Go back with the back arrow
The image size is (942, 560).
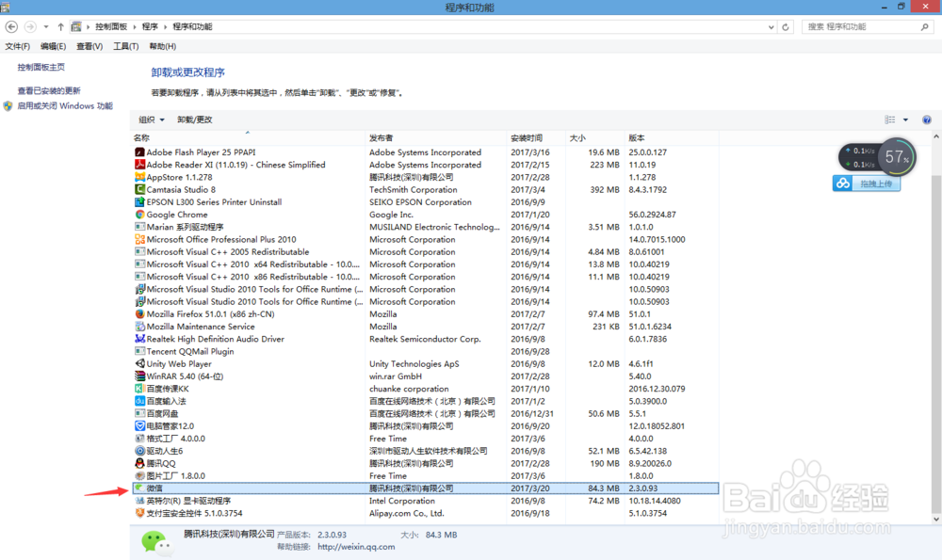(x=11, y=26)
